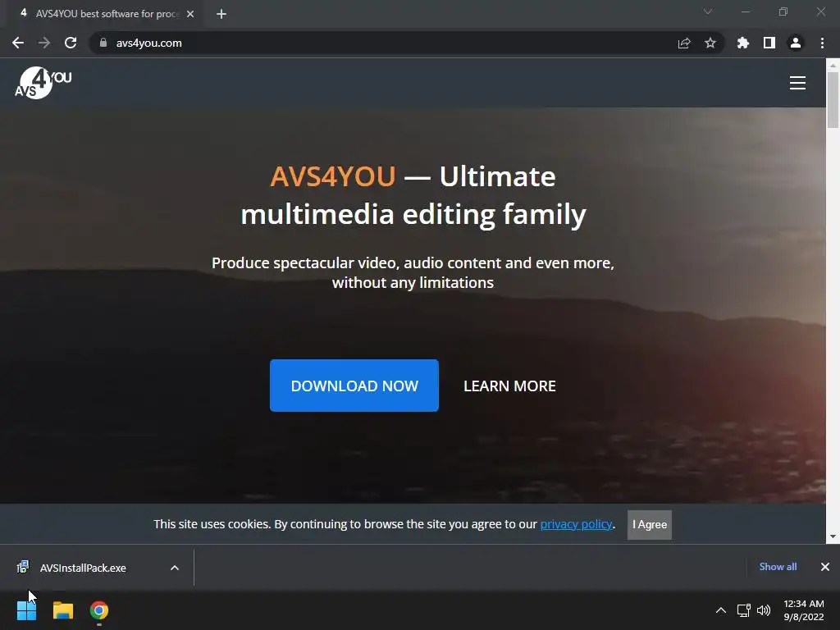This screenshot has height=630, width=840.
Task: Open a new browser tab
Action: [221, 14]
